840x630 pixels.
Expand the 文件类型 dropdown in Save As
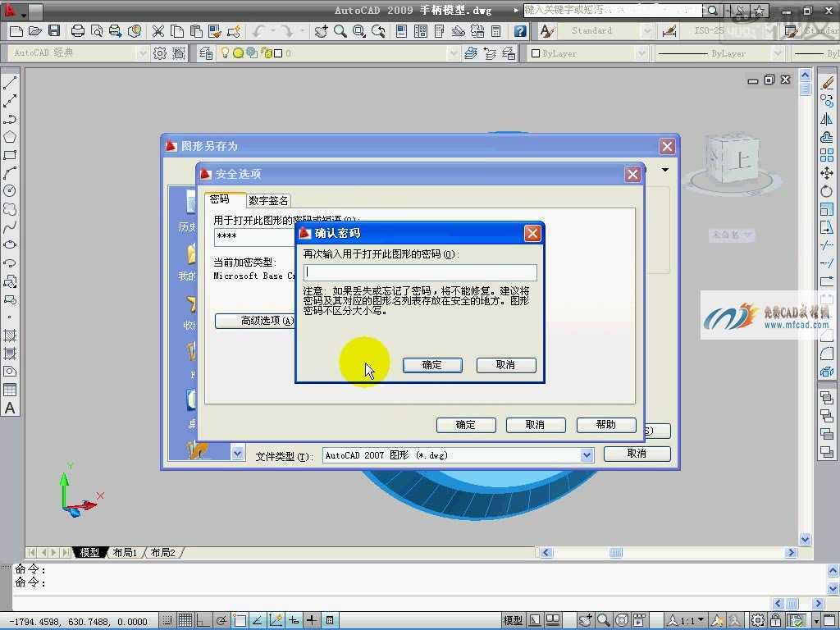pos(587,455)
